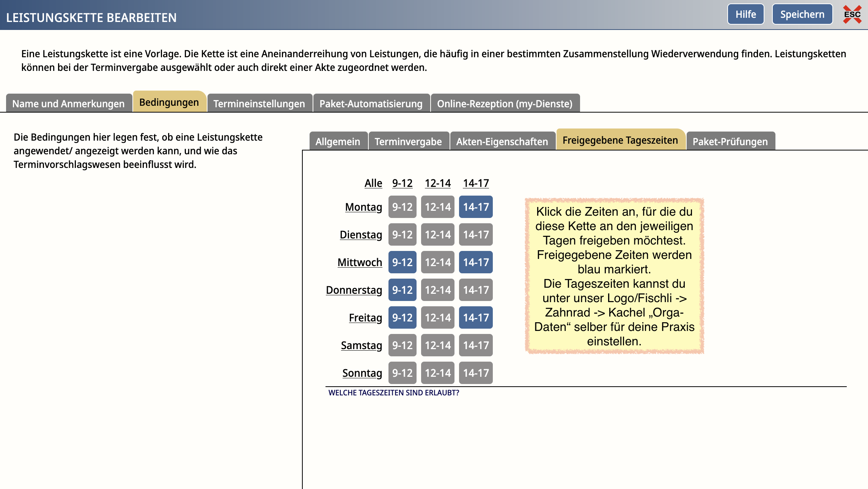Open Hilfe button in header

(x=745, y=14)
